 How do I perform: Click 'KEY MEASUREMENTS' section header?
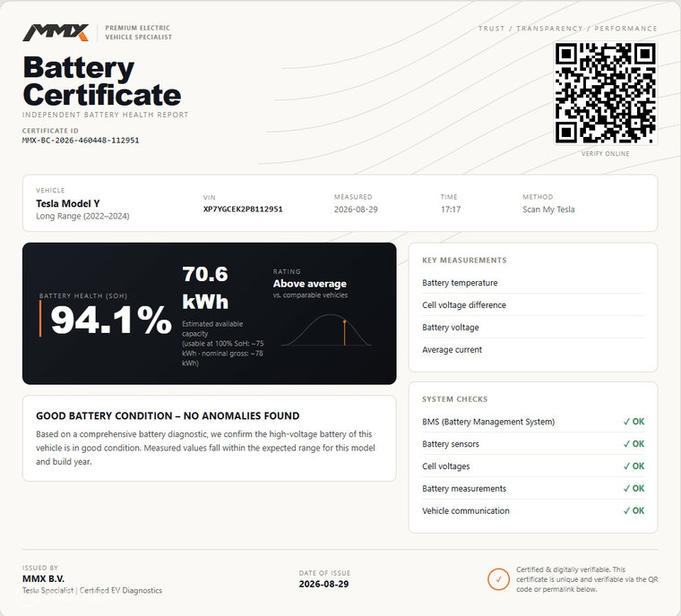[x=464, y=260]
